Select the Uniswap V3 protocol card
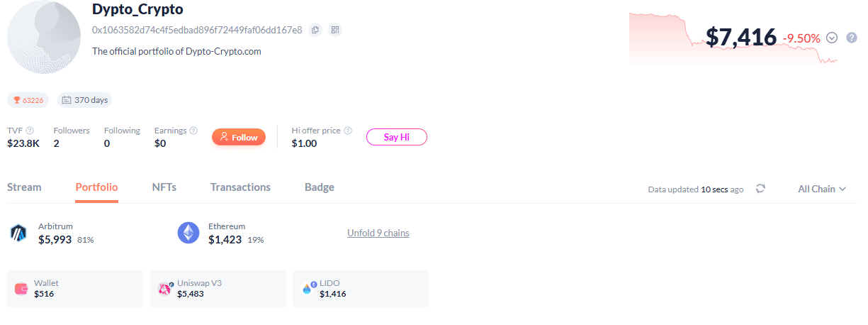Screen dimensions: 868x325 pos(218,289)
